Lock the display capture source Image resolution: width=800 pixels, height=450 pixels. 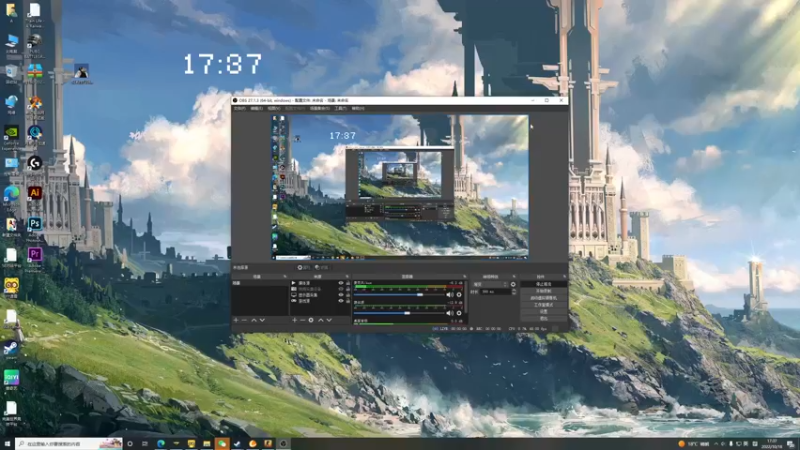(348, 295)
